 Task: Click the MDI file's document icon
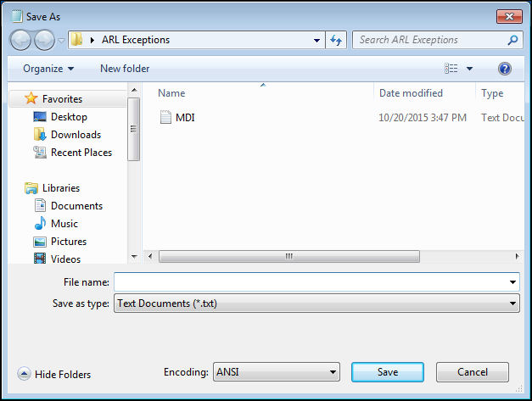[x=165, y=117]
